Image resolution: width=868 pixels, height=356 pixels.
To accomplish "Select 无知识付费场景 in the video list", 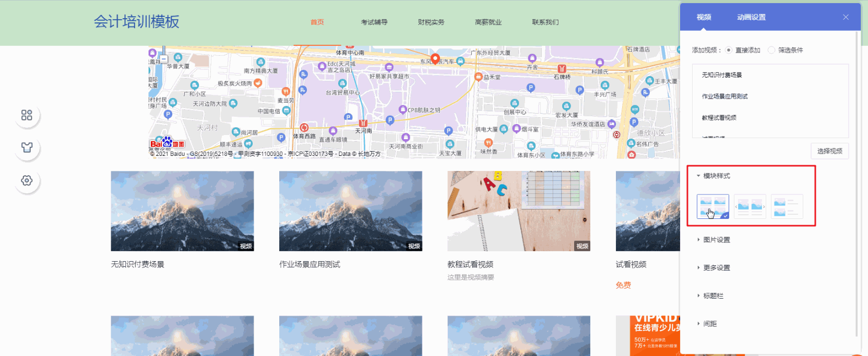I will click(722, 75).
